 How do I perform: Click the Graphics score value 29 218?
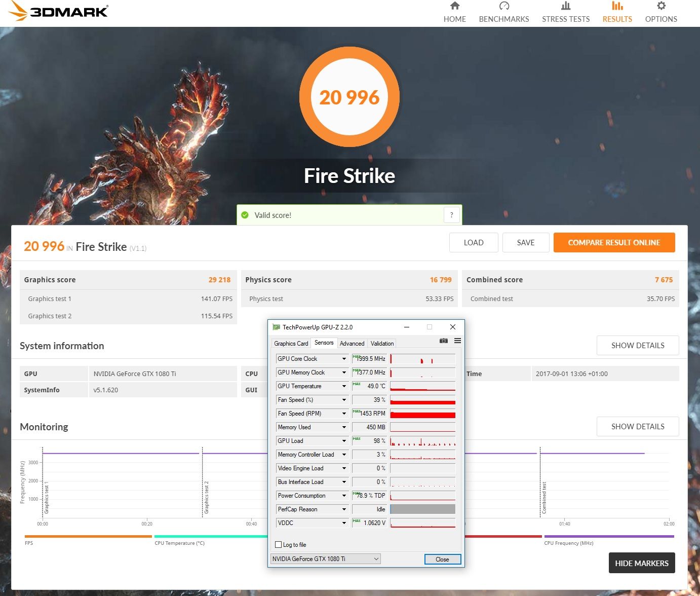(219, 280)
